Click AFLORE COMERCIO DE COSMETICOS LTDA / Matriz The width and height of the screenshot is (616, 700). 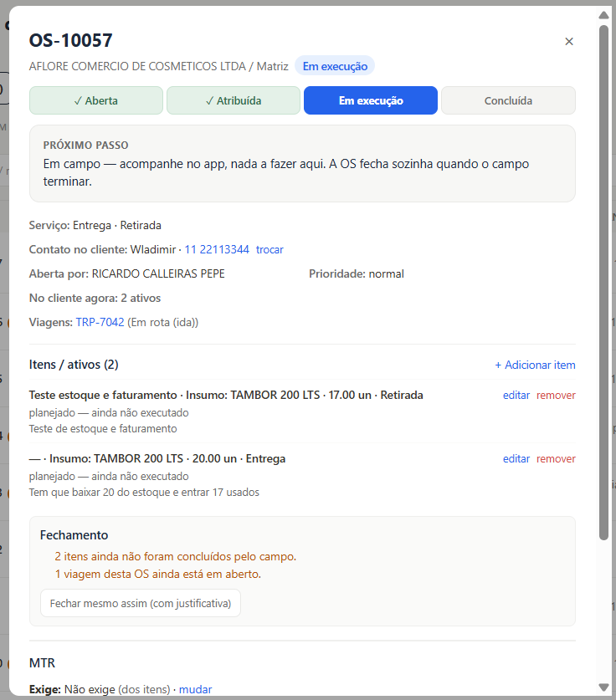click(158, 67)
